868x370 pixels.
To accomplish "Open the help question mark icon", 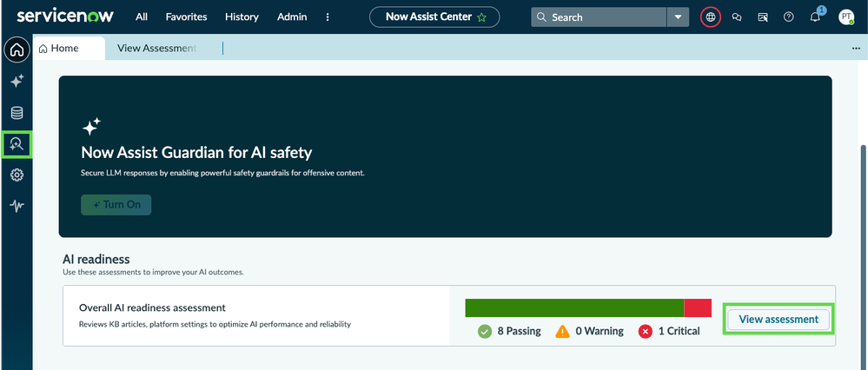I will click(789, 17).
